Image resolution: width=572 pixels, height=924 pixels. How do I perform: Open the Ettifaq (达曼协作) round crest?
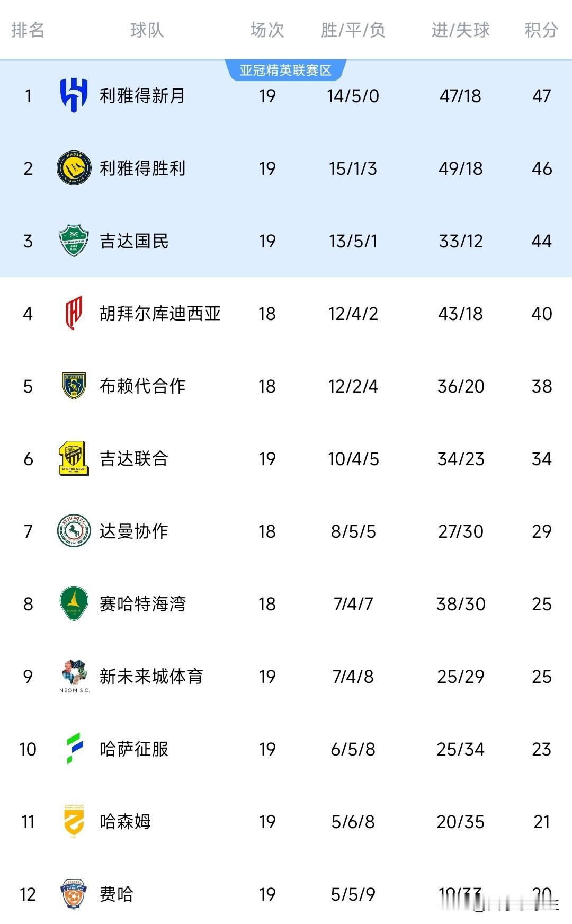[x=74, y=531]
